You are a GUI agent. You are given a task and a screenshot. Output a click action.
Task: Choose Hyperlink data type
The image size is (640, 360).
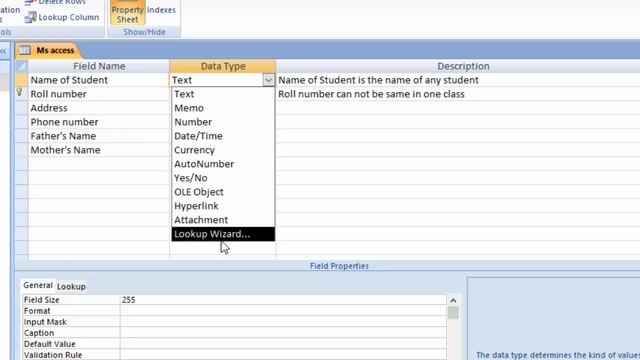pos(223,206)
